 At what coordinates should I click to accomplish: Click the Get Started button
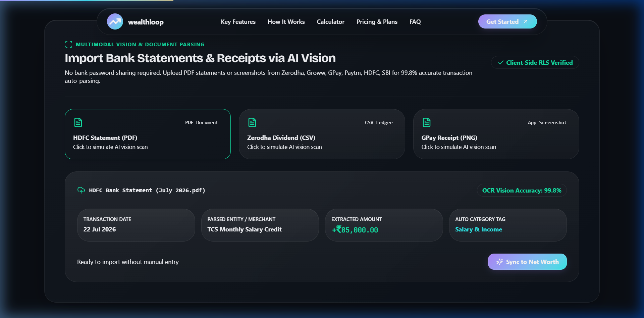[507, 21]
